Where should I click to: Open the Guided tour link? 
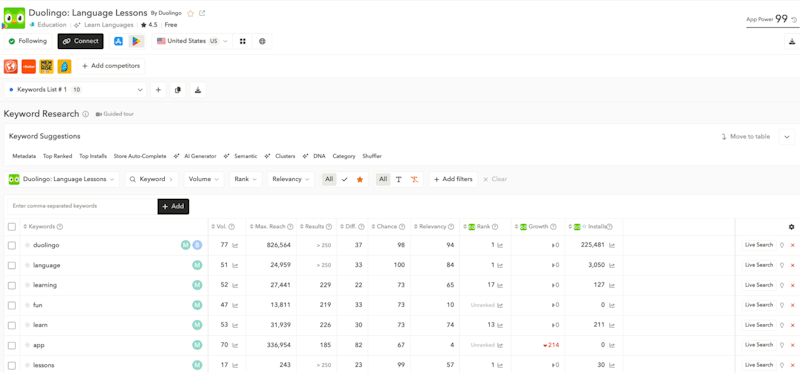click(115, 114)
